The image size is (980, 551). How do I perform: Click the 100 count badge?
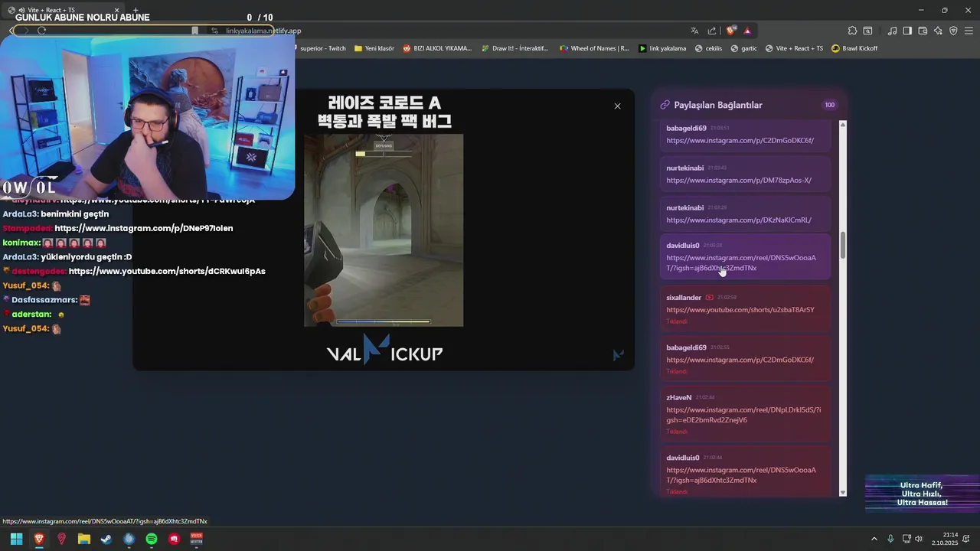click(x=829, y=105)
